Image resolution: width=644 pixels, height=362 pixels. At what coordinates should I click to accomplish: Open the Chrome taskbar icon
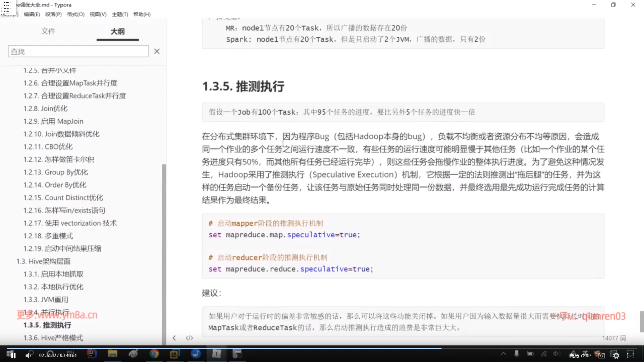154,354
